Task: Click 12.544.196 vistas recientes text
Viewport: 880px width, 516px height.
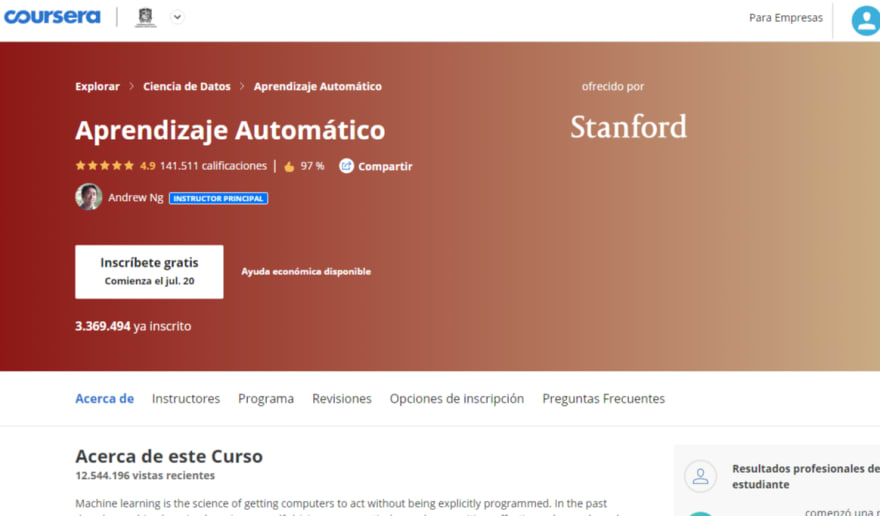Action: tap(145, 476)
